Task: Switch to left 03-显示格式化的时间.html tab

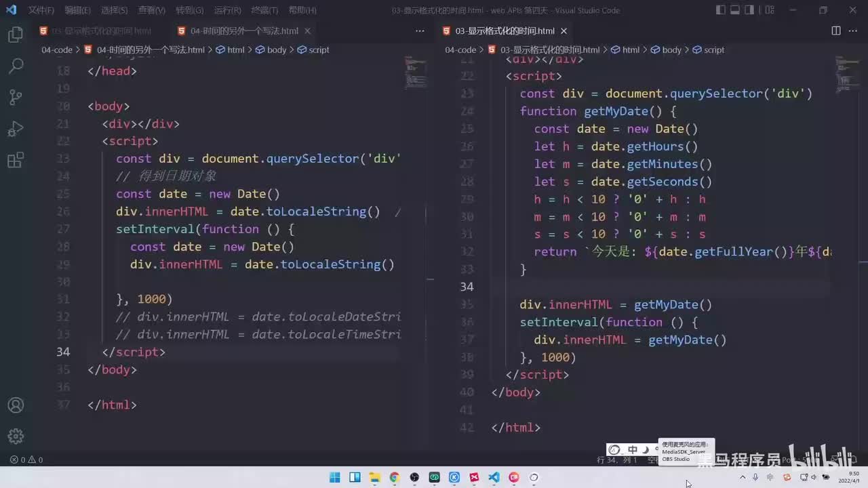Action: 98,31
